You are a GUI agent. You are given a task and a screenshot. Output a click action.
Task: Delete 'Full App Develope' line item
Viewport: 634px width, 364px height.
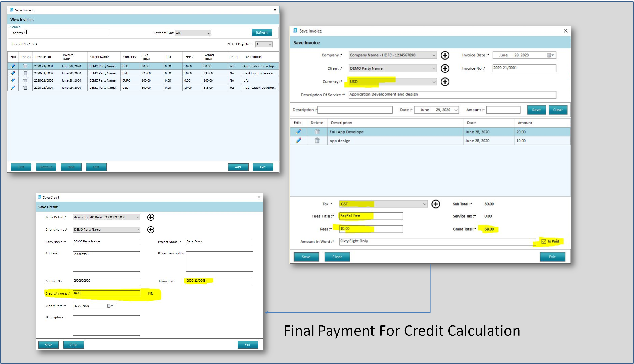(317, 132)
